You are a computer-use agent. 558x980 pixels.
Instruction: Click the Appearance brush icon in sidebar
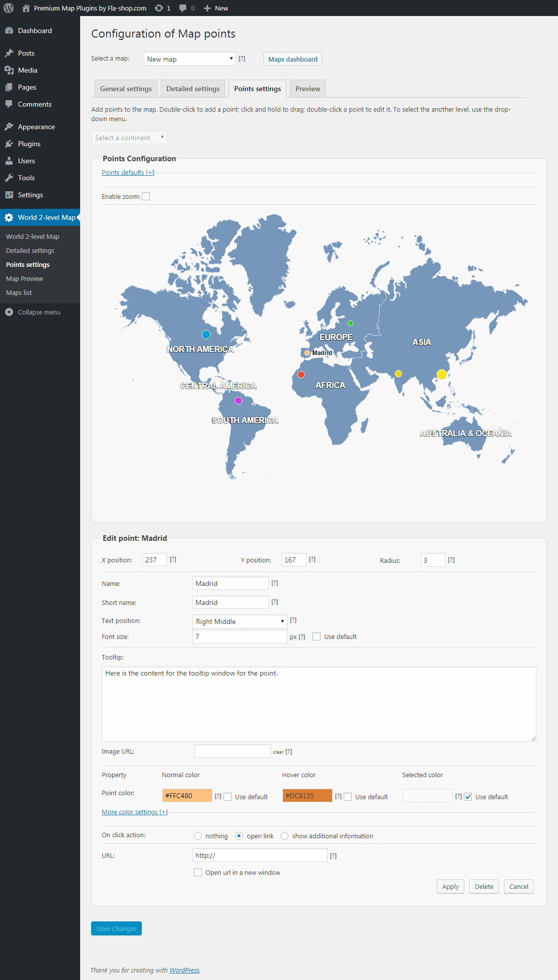[9, 127]
